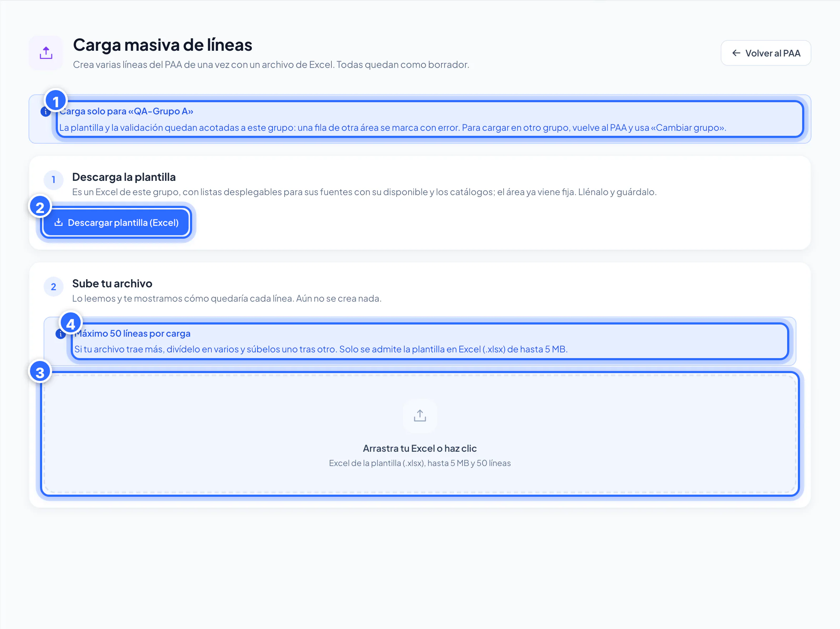
Task: Click the text Si tu archivo trae más, divídelo
Action: (x=321, y=349)
